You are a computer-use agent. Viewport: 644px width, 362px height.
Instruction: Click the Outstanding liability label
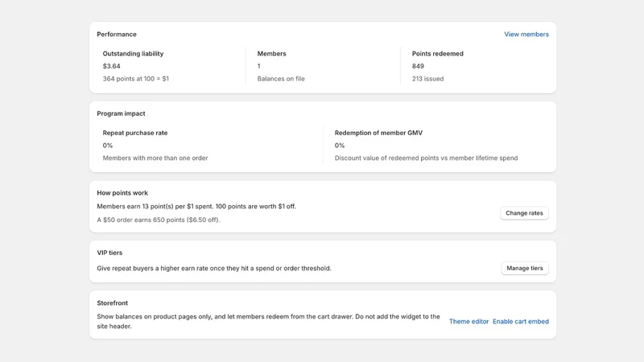tap(133, 54)
